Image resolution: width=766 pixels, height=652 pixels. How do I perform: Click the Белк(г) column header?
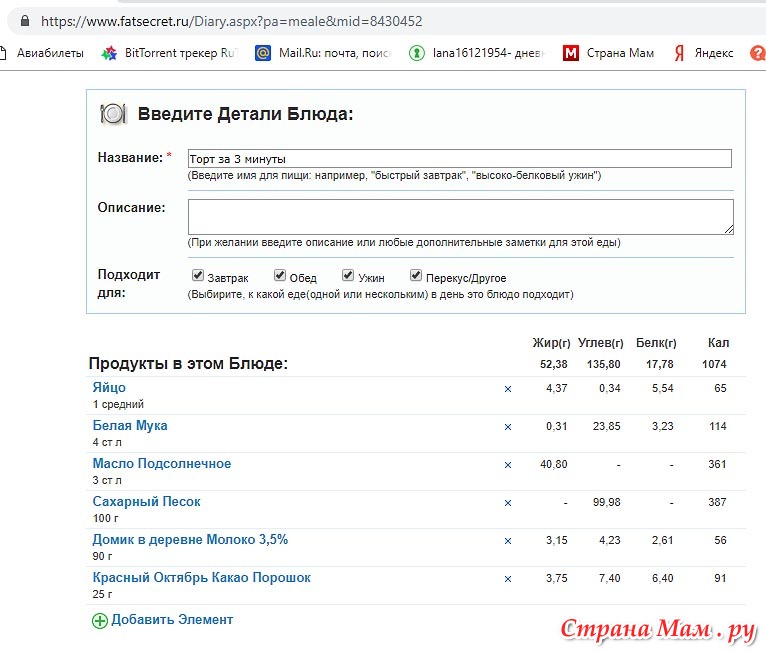coord(656,343)
